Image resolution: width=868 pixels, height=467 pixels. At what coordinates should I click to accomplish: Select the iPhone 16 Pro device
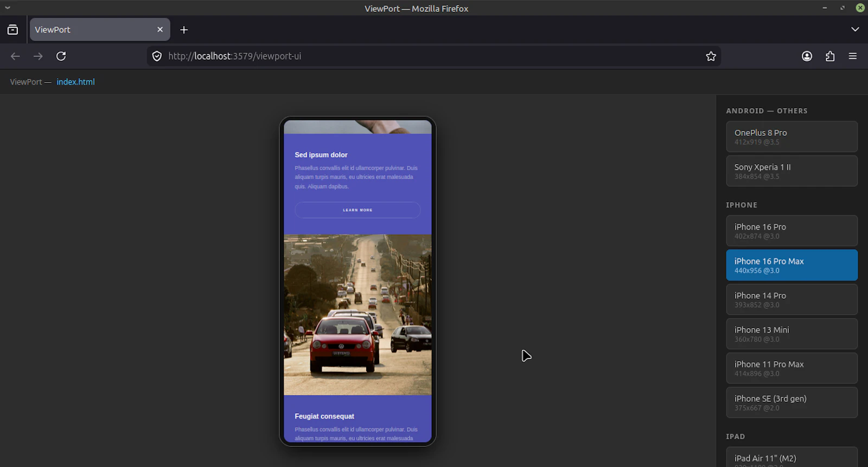(792, 231)
